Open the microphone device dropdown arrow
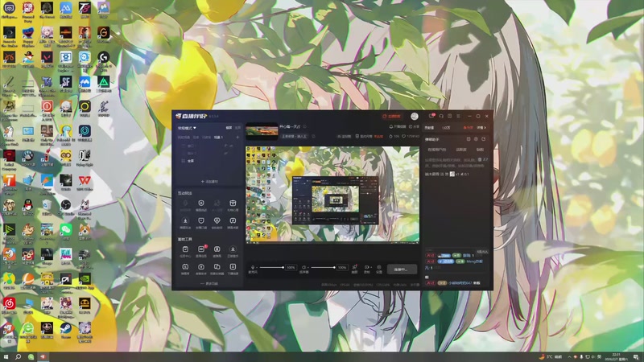The height and width of the screenshot is (362, 644). (257, 268)
